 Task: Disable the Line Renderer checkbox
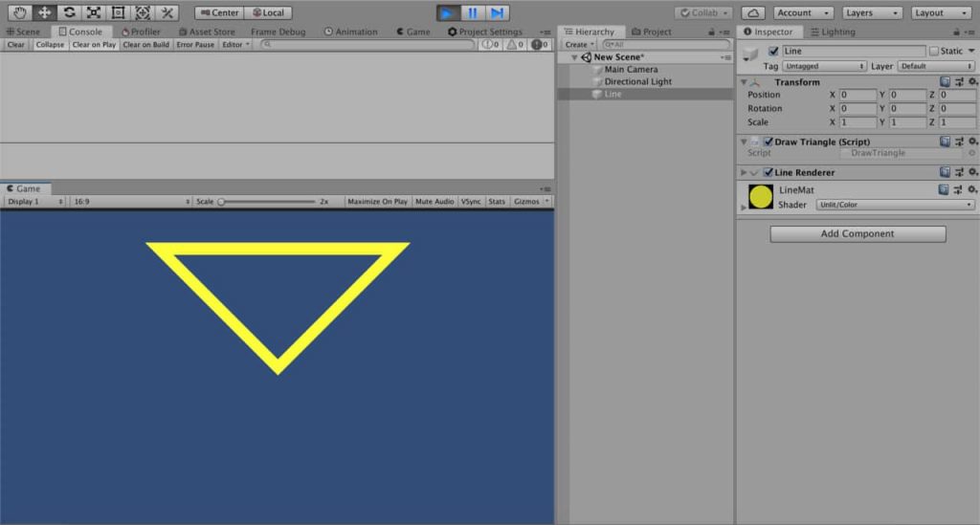pyautogui.click(x=768, y=172)
